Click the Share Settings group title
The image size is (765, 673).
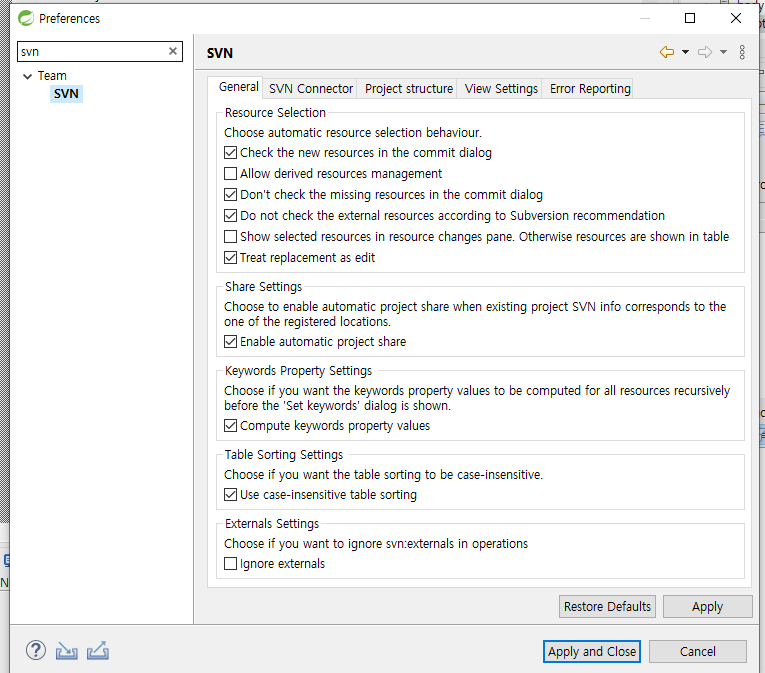tap(263, 287)
